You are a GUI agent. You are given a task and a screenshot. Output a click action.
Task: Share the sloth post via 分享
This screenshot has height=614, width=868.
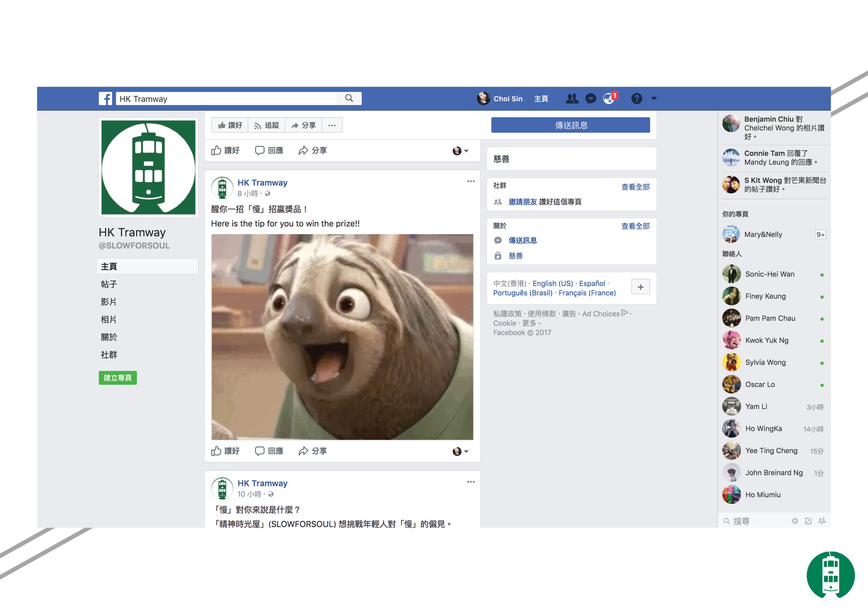[x=313, y=451]
